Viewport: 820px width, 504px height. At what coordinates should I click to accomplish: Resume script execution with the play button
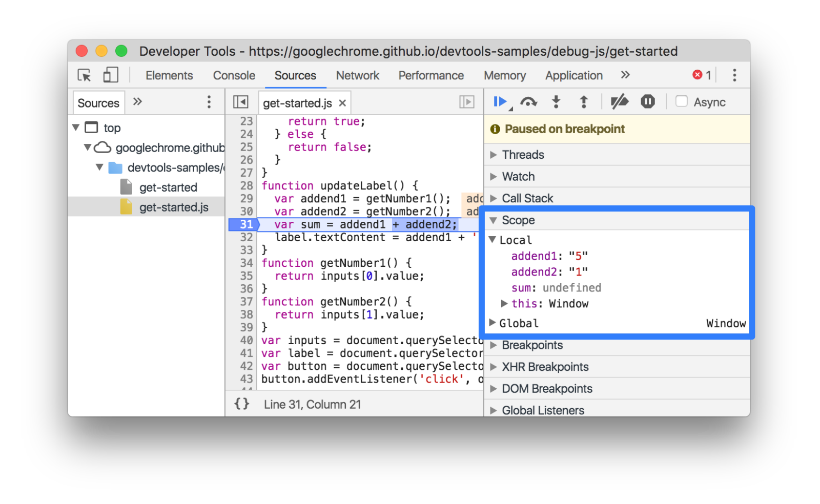[500, 102]
